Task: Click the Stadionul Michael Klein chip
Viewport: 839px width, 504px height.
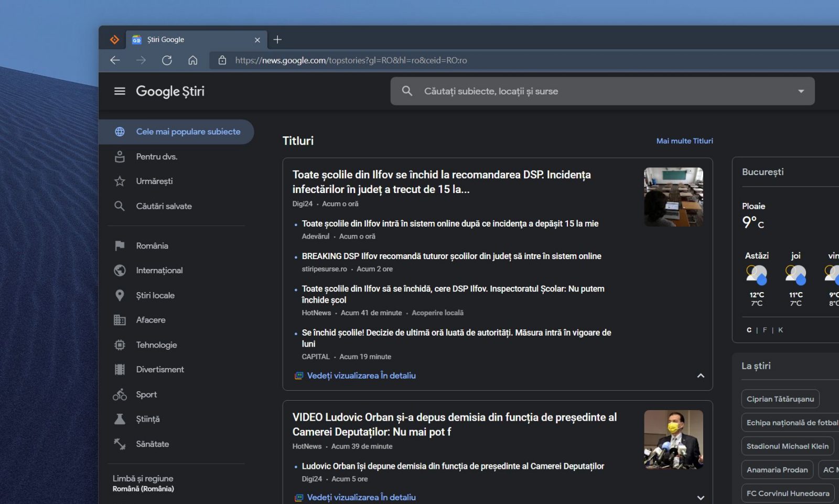Action: 787,446
